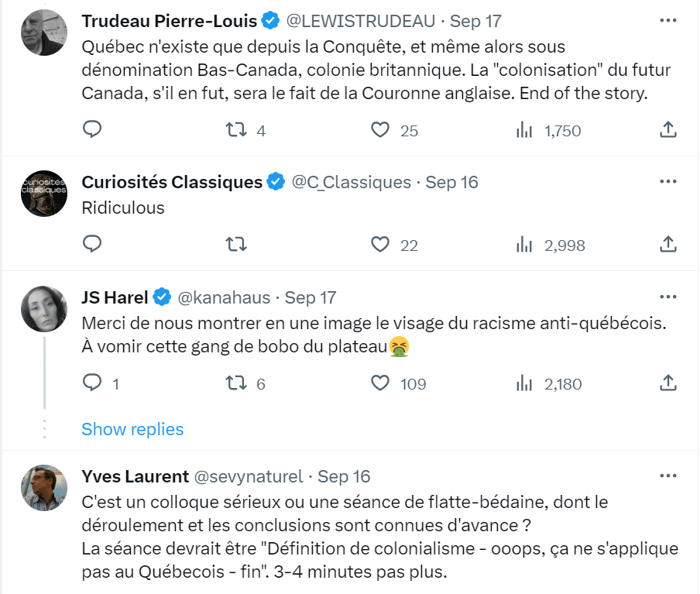
Task: Retweet Trudeau Pierre-Louis's tweet
Action: coord(235,130)
